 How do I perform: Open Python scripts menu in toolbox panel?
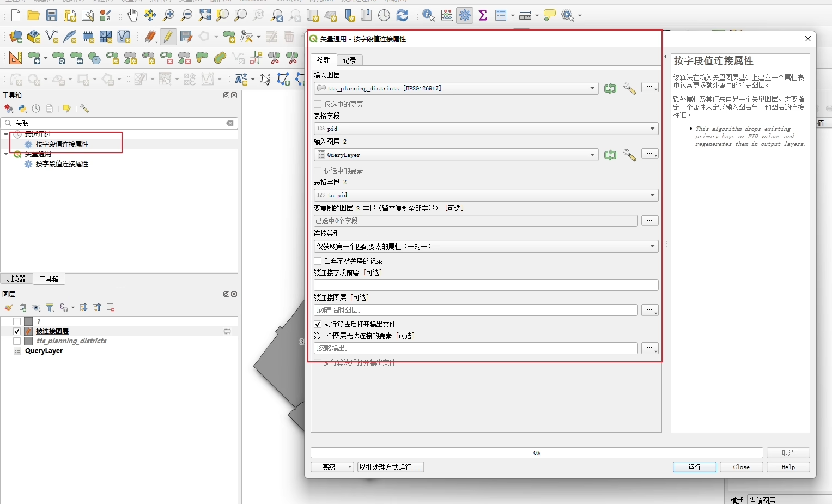pos(22,108)
